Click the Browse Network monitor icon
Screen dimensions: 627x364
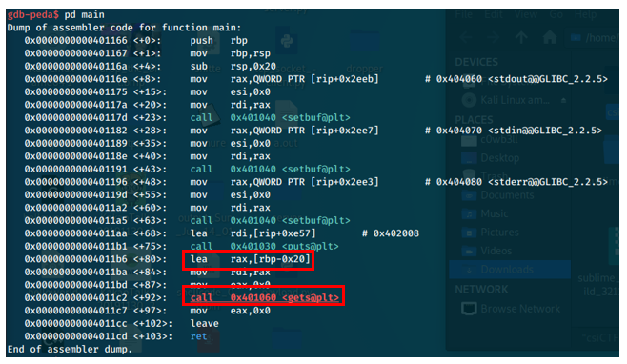[x=469, y=309]
